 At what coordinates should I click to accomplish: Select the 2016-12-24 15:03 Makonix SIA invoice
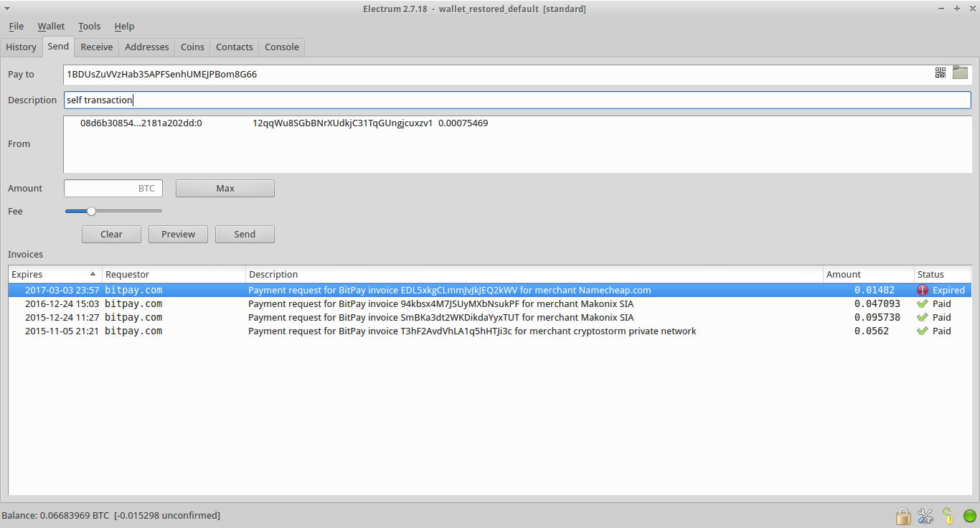coord(489,304)
